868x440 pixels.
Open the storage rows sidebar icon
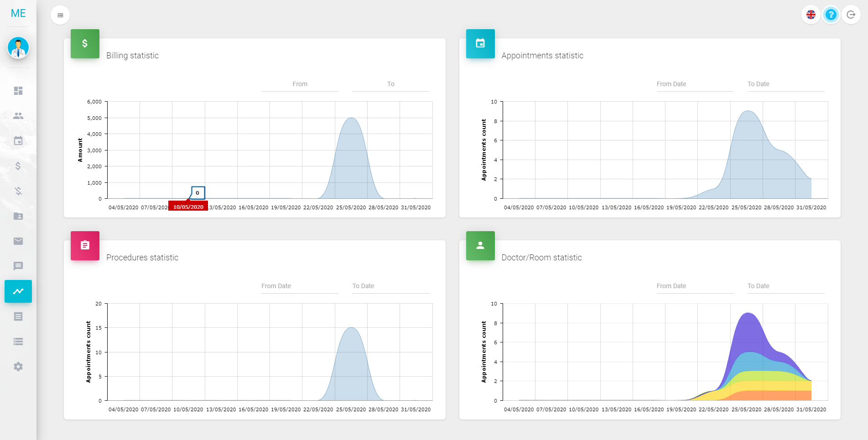18,342
